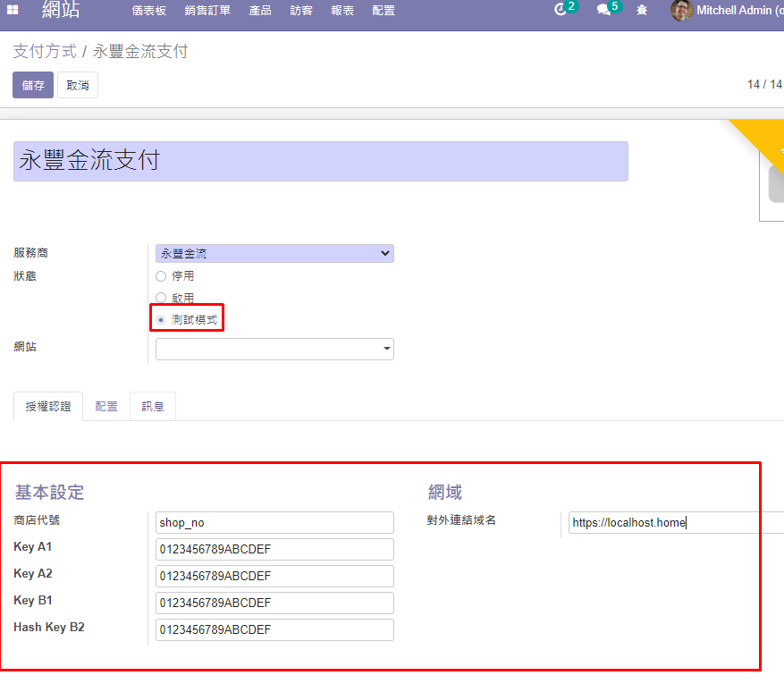Open the 訪客 menu

pos(301,11)
